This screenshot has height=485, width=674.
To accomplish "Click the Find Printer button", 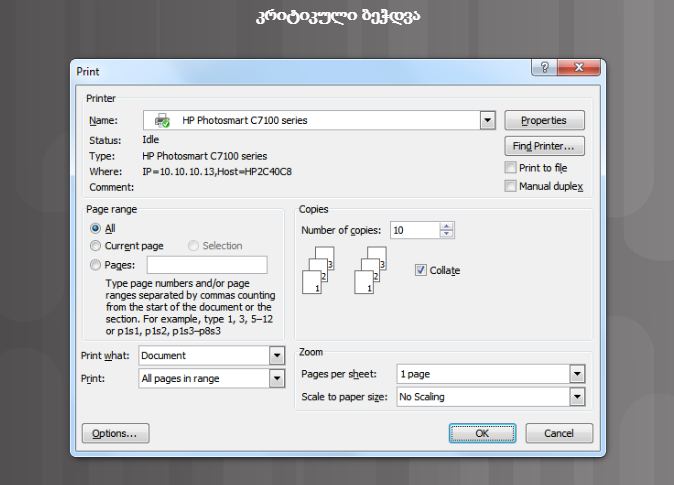I will (544, 147).
